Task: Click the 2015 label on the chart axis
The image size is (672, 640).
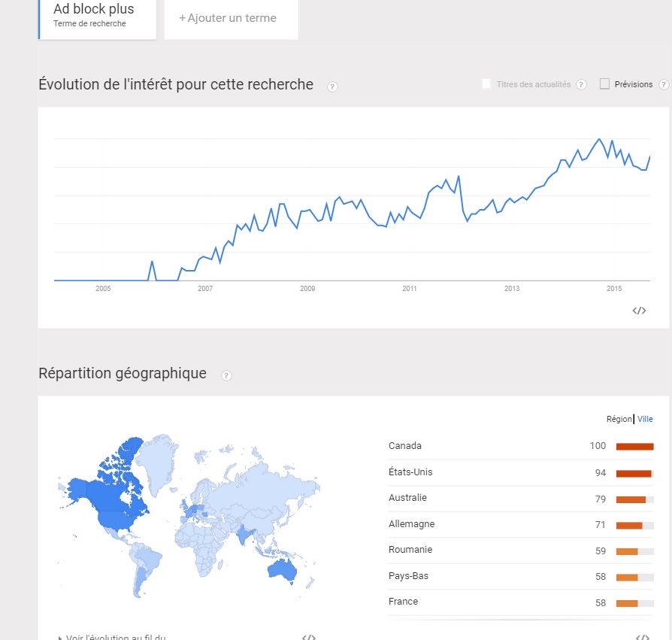Action: (614, 289)
